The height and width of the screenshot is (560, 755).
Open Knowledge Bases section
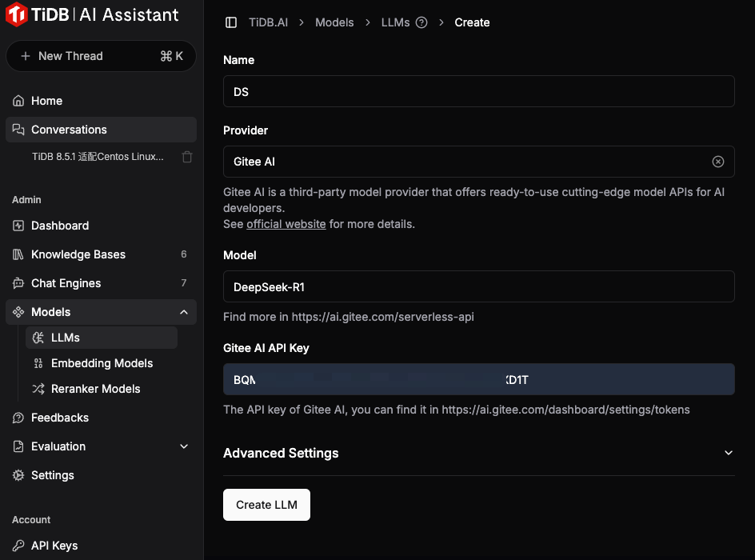[78, 254]
